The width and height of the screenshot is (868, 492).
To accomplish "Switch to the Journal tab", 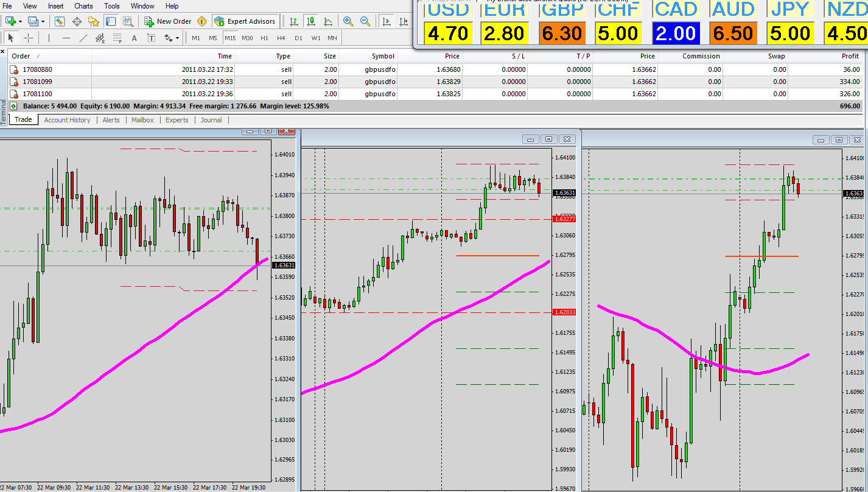I will click(211, 120).
